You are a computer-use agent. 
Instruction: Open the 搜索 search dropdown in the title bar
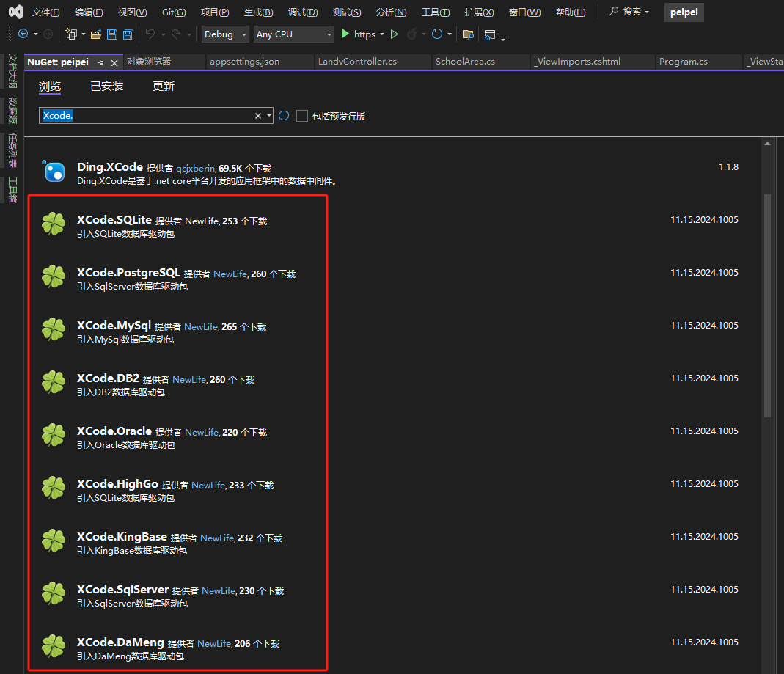click(x=629, y=12)
